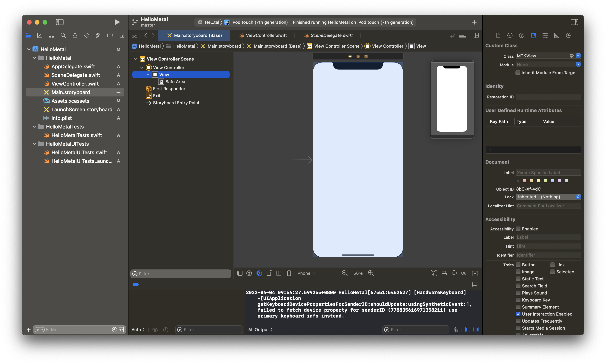606x364 pixels.
Task: Toggle the inspectors panel visibility
Action: pyautogui.click(x=574, y=22)
